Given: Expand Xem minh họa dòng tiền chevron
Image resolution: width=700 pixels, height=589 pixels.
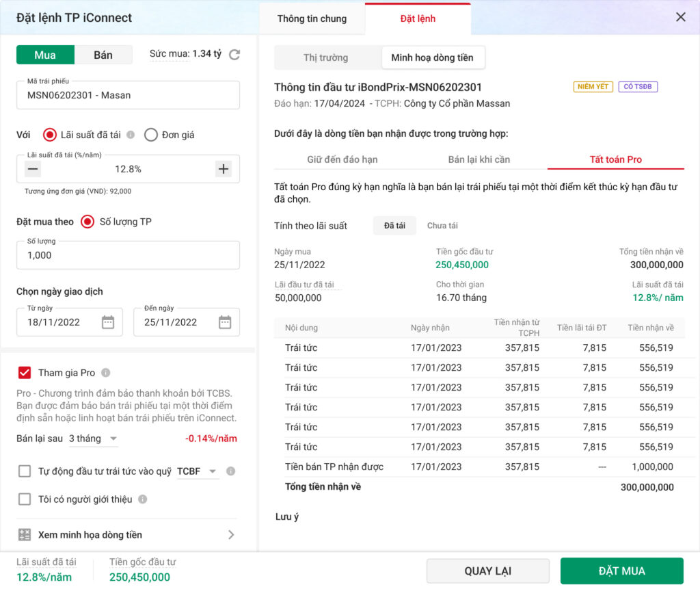Looking at the screenshot, I should (231, 535).
